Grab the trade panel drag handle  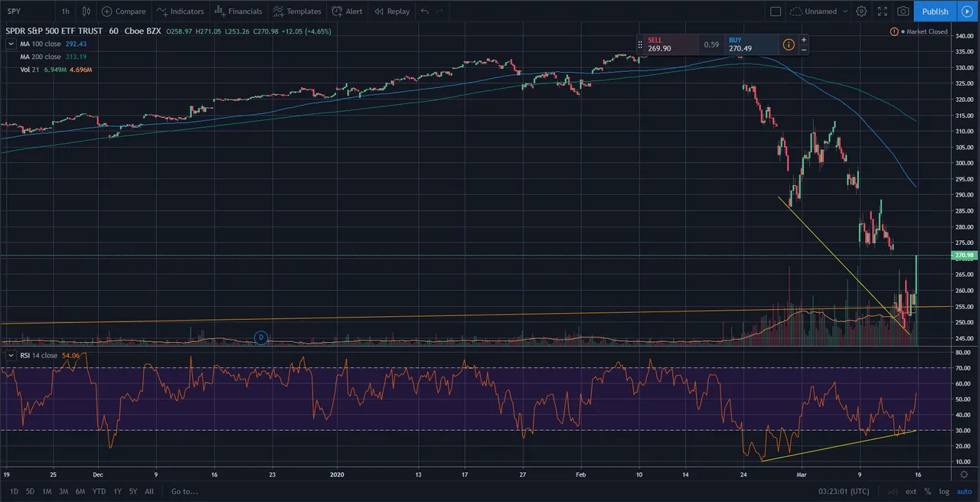[640, 44]
